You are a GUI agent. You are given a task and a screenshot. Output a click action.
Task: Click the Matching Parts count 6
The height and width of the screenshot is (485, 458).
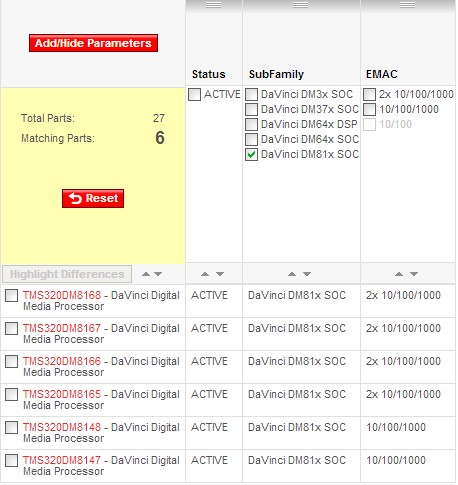pyautogui.click(x=160, y=138)
